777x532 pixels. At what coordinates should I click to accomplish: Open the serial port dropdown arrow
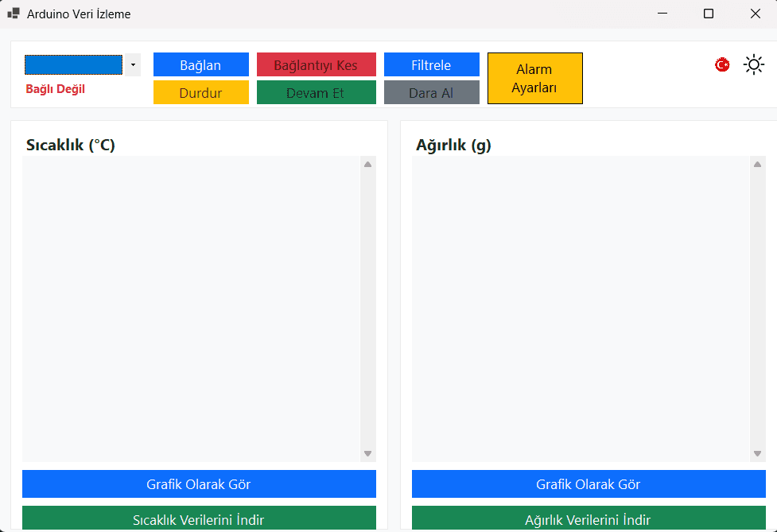pyautogui.click(x=133, y=65)
